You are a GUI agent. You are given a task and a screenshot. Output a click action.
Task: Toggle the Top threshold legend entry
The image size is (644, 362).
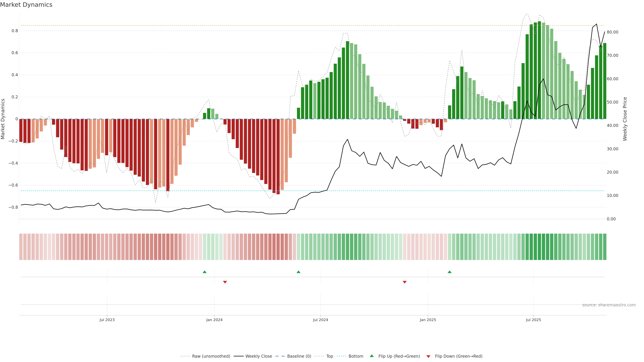tap(330, 356)
